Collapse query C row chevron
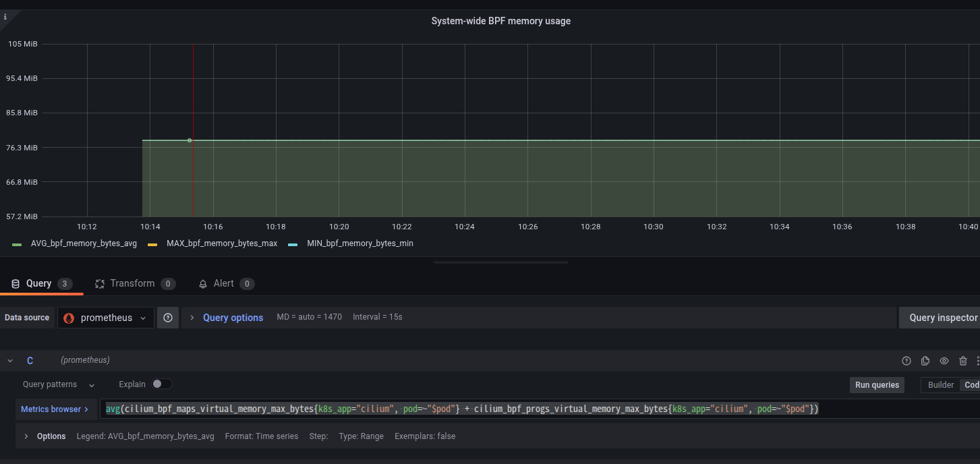 [10, 361]
